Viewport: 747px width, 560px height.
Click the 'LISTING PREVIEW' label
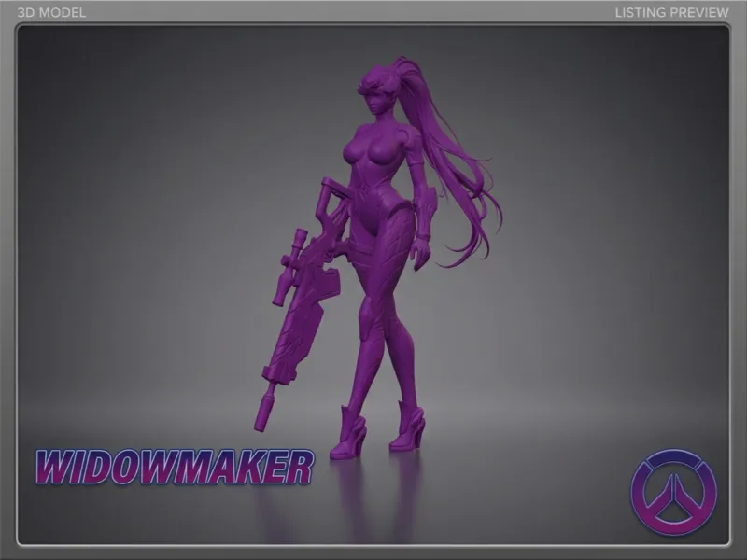click(x=671, y=13)
